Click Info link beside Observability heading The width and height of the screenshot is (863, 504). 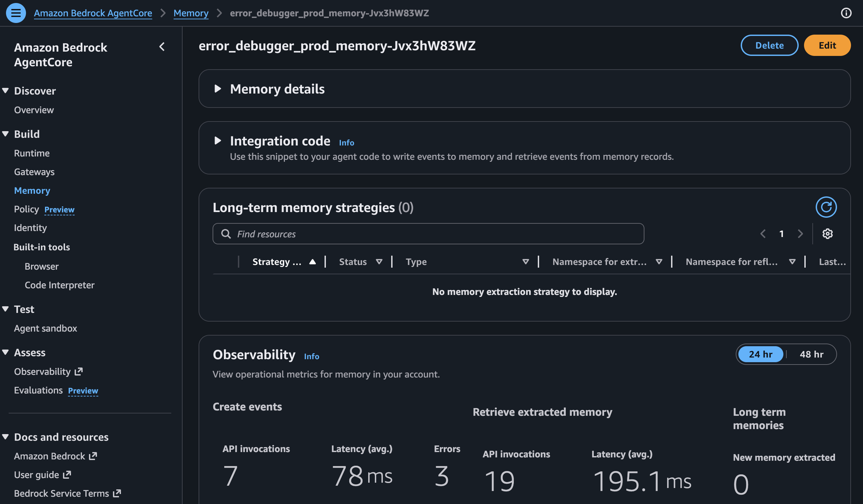[311, 357]
